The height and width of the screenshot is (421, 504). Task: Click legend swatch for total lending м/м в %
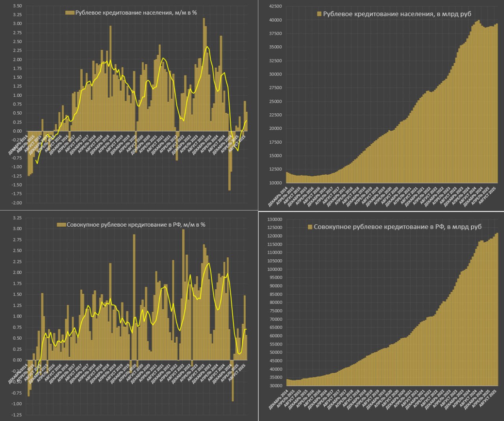click(61, 225)
